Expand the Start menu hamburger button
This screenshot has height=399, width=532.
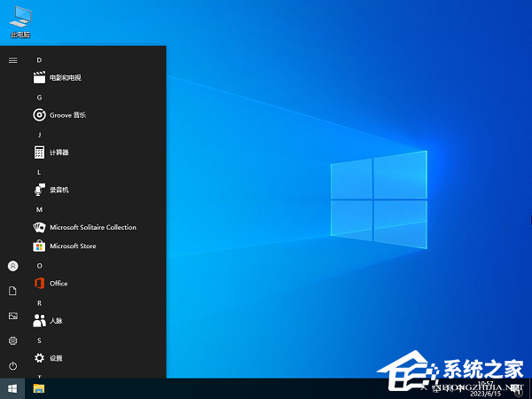click(12, 60)
